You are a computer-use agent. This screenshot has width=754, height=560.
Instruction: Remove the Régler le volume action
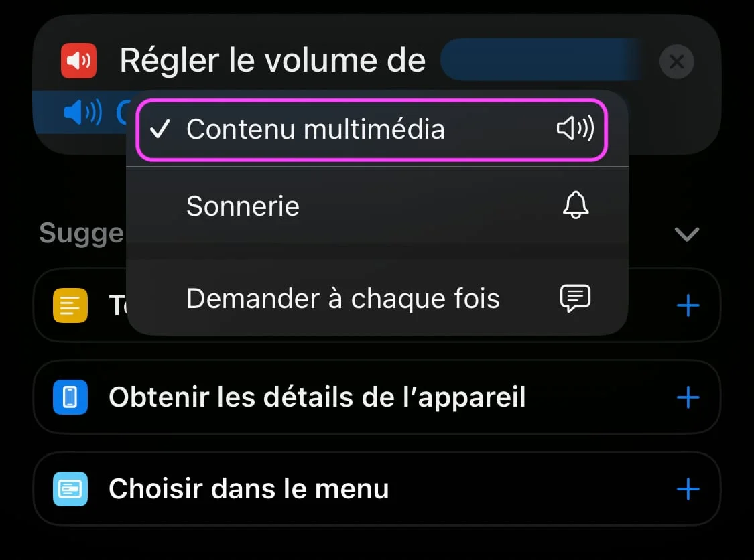coord(676,62)
